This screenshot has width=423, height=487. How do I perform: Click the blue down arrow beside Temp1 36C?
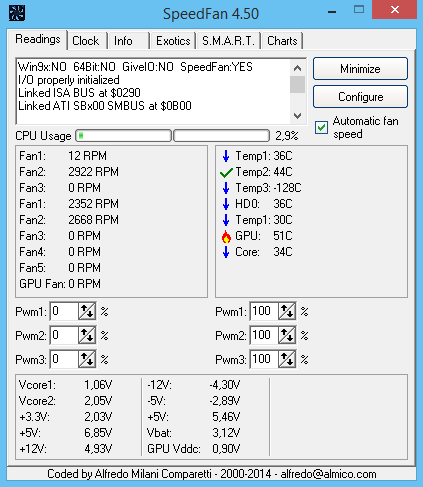[x=226, y=156]
